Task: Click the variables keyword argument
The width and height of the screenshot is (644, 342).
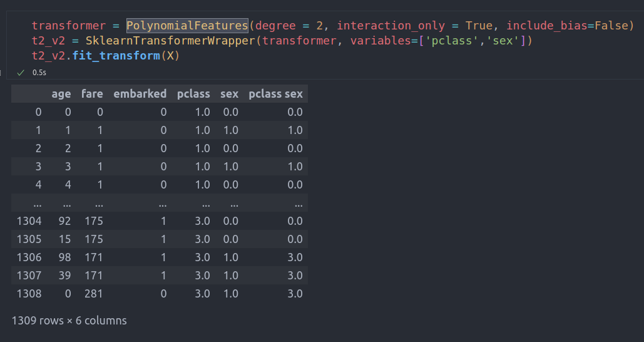Action: (x=381, y=41)
